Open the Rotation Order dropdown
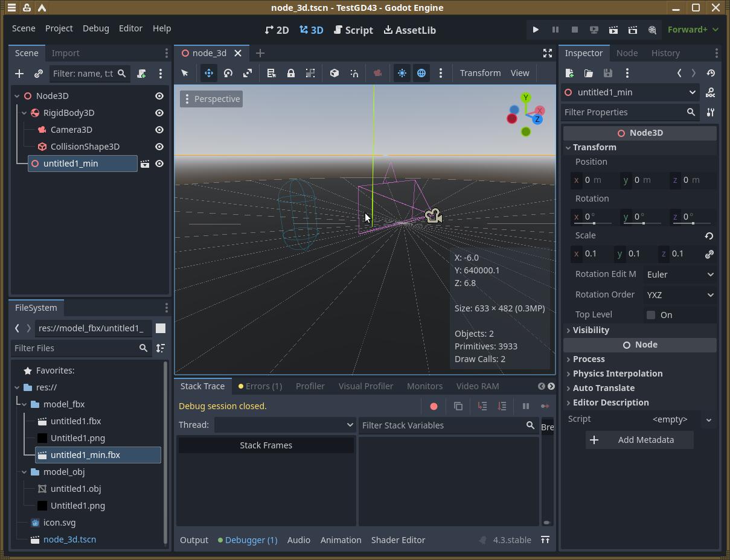This screenshot has width=730, height=560. (679, 295)
